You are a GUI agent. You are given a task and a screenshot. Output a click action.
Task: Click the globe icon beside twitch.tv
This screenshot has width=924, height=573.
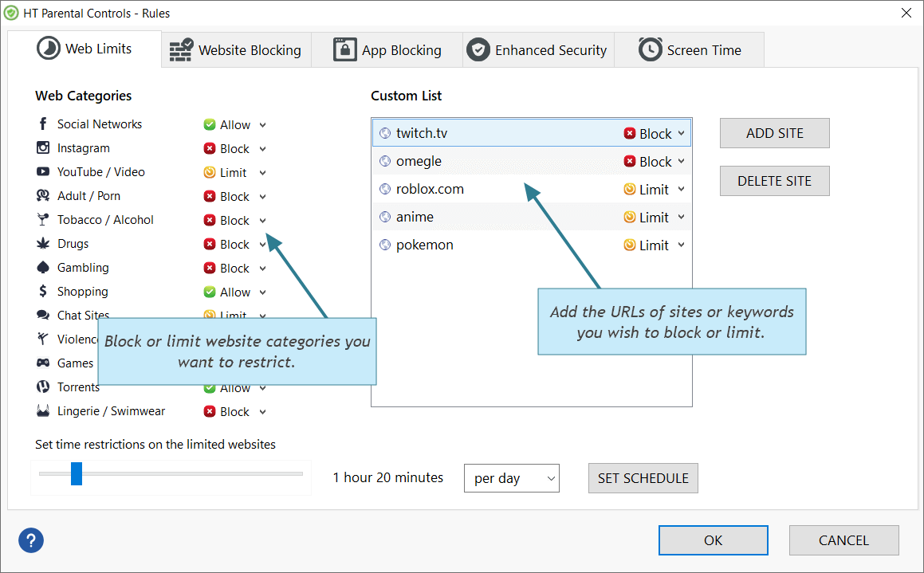385,133
